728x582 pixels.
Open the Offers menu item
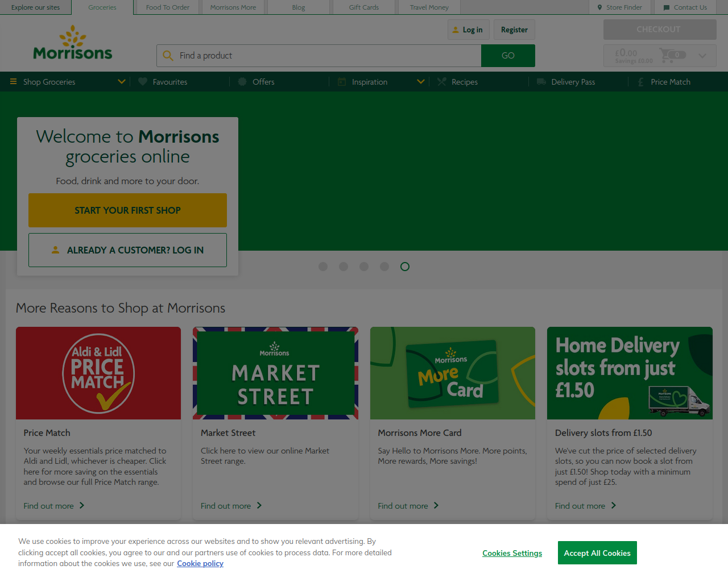[263, 82]
